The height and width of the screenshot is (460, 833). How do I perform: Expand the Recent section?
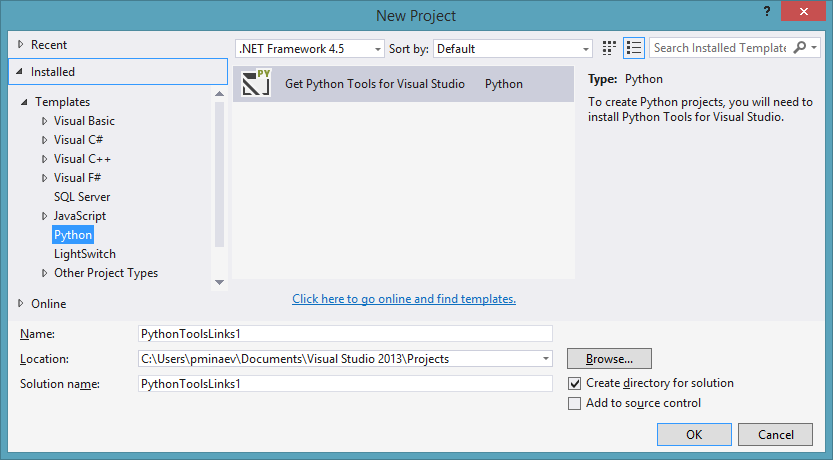click(22, 45)
